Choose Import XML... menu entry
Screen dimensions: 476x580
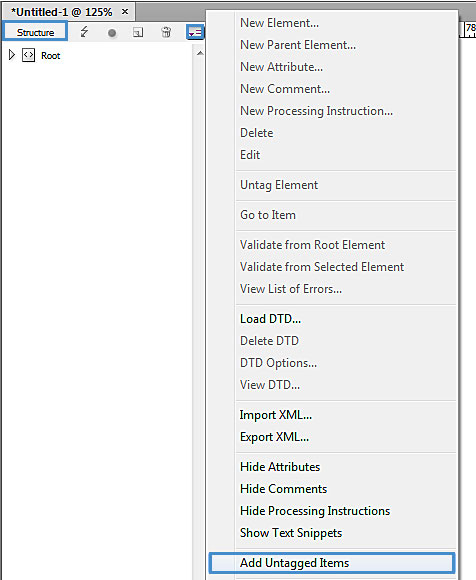point(276,415)
